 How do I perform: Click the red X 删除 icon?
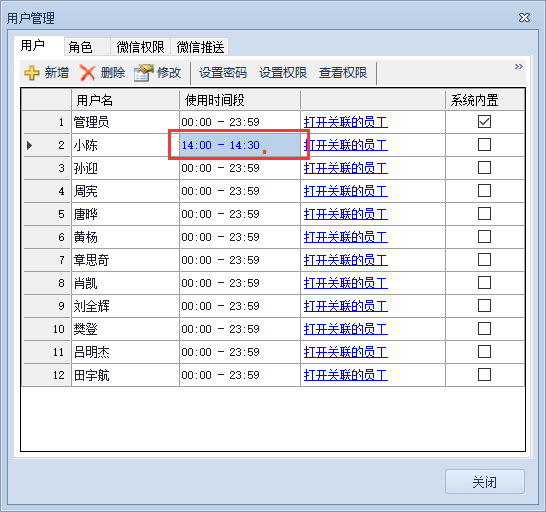click(87, 73)
